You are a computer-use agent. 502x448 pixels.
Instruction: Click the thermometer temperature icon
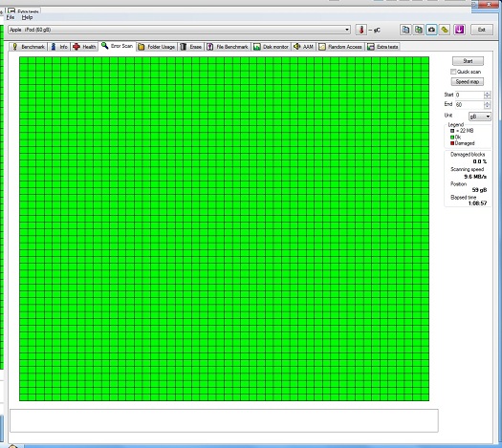point(361,30)
